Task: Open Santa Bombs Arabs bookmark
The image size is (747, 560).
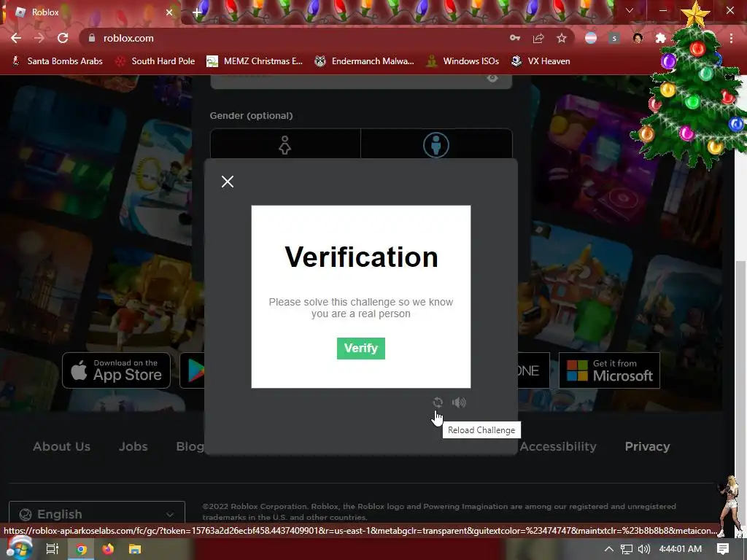Action: pos(57,61)
